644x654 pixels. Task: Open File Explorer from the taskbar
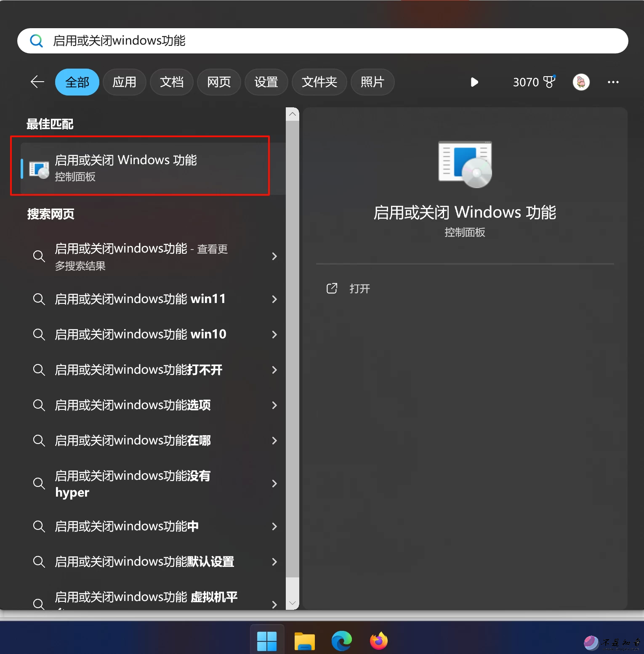pos(304,641)
